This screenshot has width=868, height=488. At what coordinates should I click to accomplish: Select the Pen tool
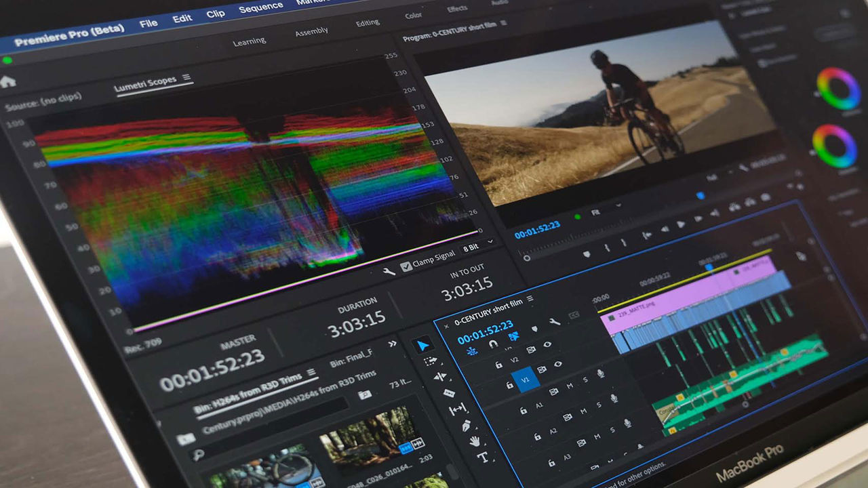(x=467, y=426)
